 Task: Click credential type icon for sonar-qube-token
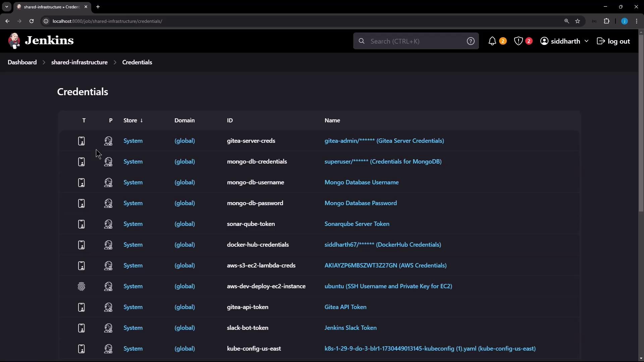coord(82,224)
